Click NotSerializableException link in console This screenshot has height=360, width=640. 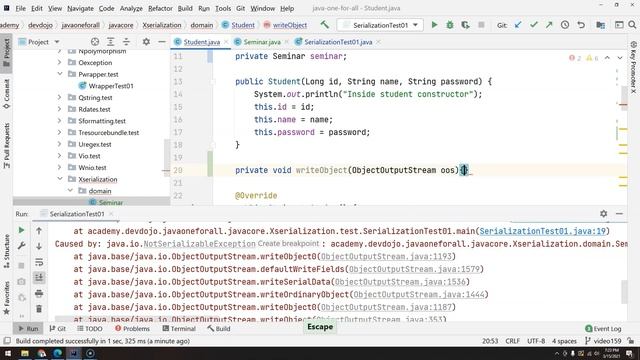[199, 244]
